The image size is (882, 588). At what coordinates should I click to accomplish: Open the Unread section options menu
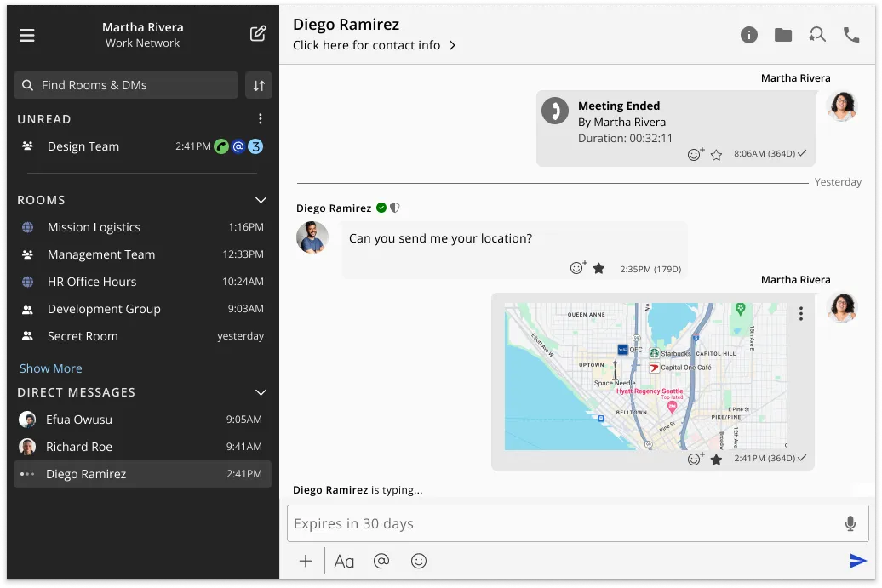[261, 119]
